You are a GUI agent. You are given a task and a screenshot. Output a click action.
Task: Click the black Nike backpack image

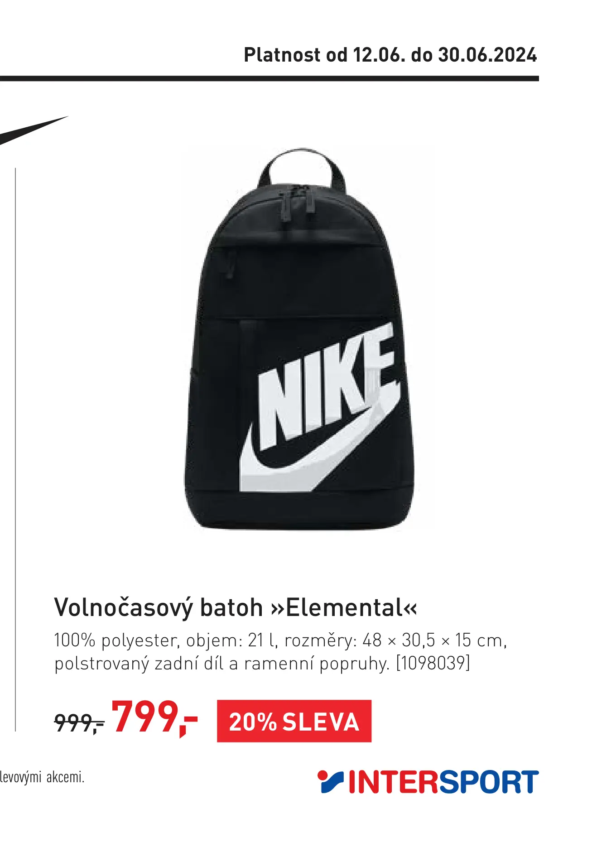point(299,338)
